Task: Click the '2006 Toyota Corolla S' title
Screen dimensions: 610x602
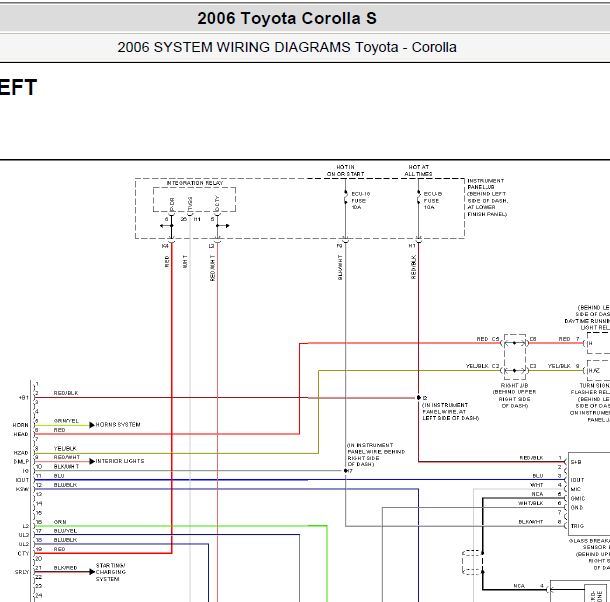Action: point(287,18)
